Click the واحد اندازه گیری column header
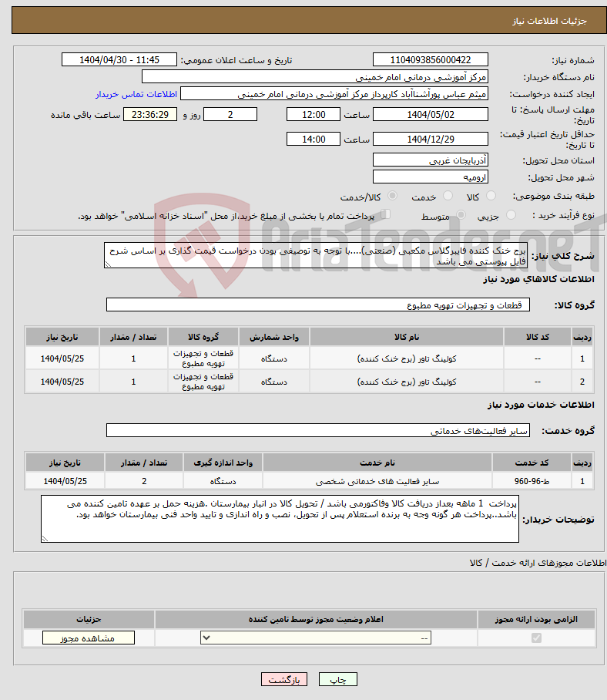607x700 pixels. (x=223, y=463)
